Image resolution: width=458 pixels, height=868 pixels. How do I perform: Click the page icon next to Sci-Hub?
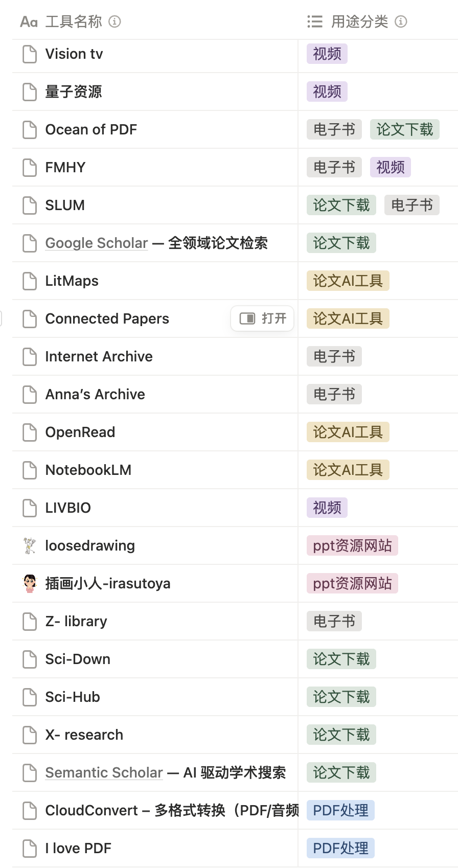pyautogui.click(x=30, y=697)
